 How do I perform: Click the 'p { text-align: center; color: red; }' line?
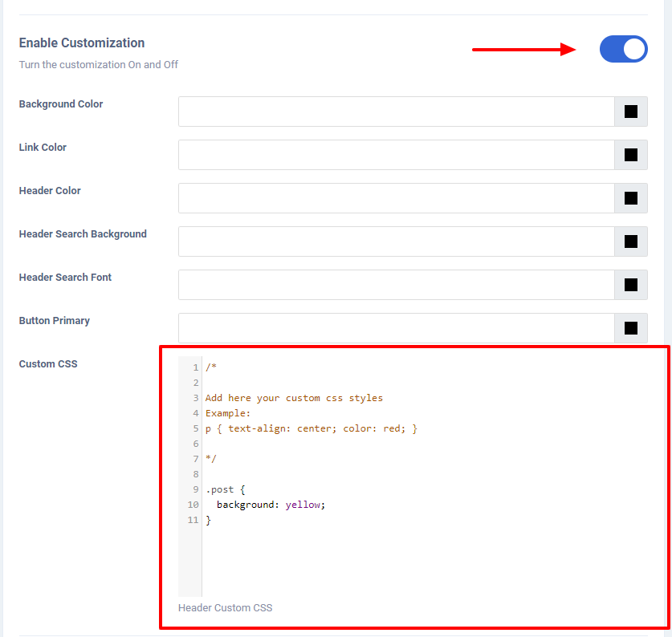[312, 428]
